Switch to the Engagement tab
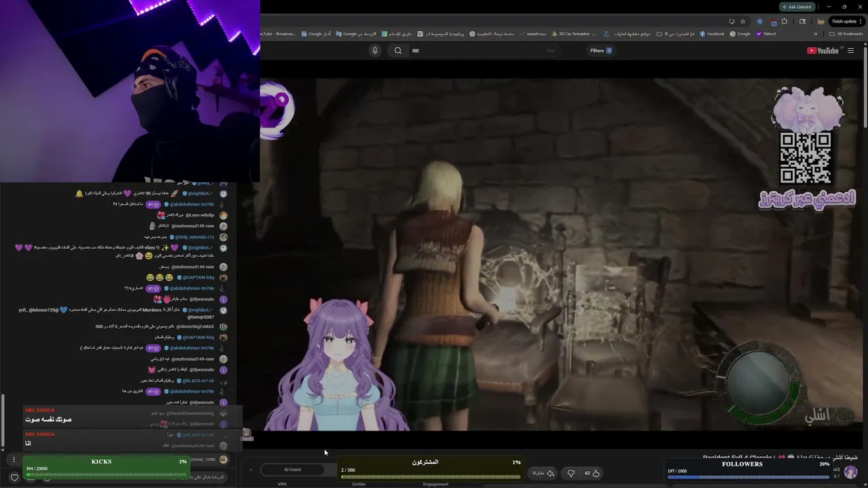868x488 pixels. pos(435,484)
